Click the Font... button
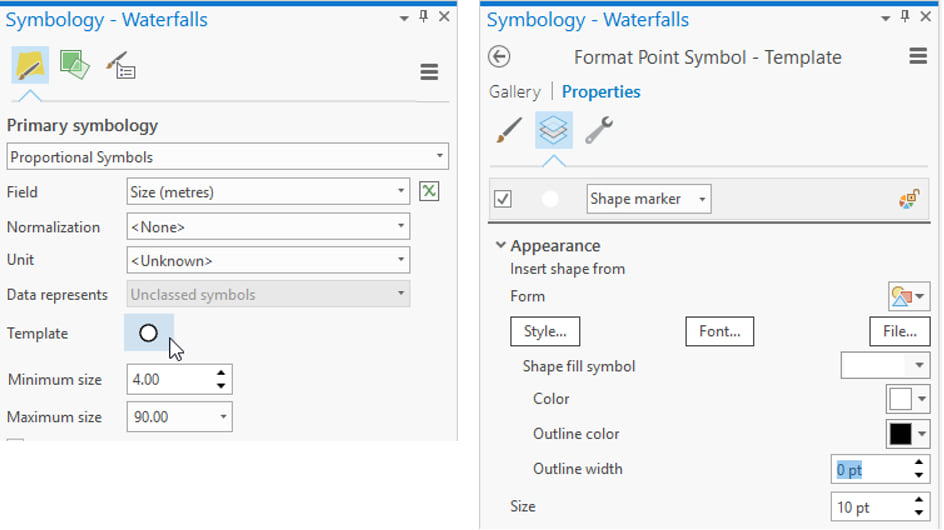Viewport: 944px width, 530px height. [719, 331]
